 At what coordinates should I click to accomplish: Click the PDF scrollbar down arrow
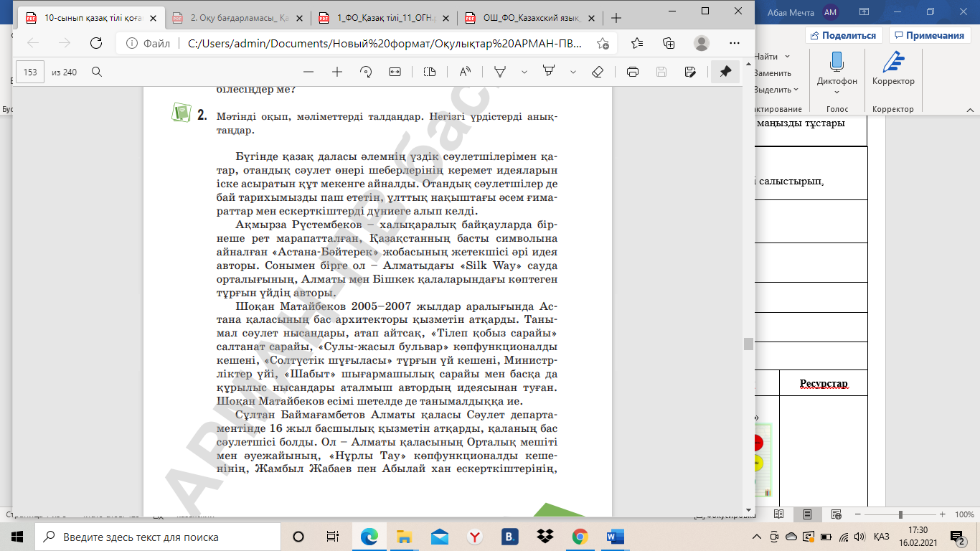(x=749, y=510)
